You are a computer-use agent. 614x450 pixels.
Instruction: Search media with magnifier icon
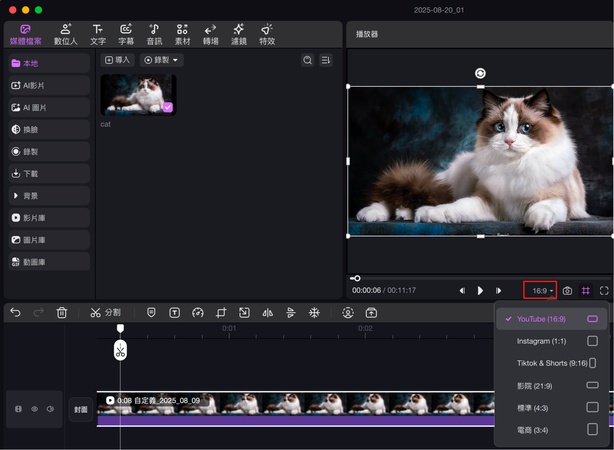click(308, 60)
